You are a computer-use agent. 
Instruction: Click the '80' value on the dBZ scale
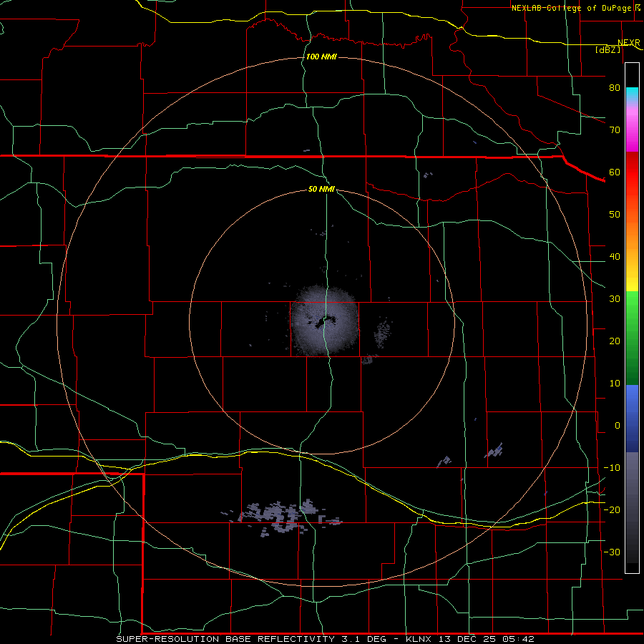615,87
